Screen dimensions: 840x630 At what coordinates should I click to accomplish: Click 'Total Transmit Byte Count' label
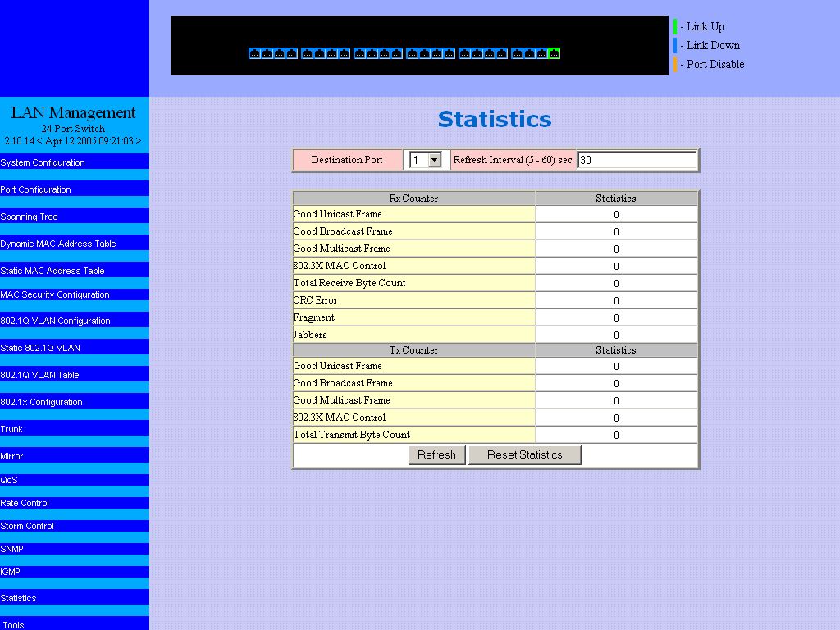tap(351, 435)
